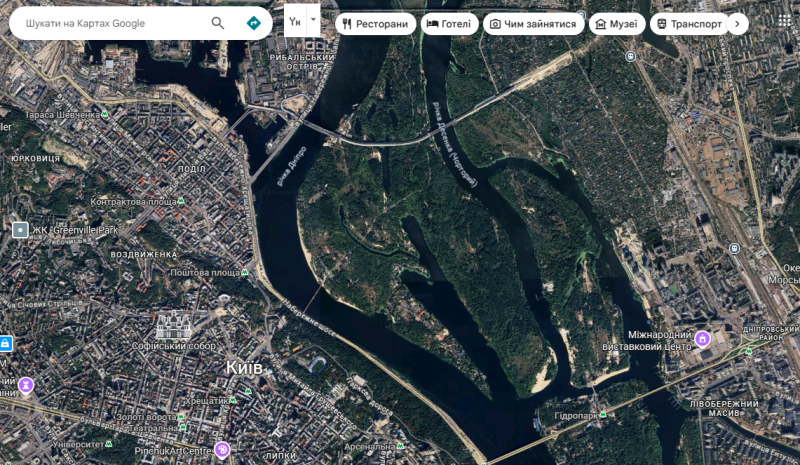Click the Київ city label

pyautogui.click(x=244, y=368)
